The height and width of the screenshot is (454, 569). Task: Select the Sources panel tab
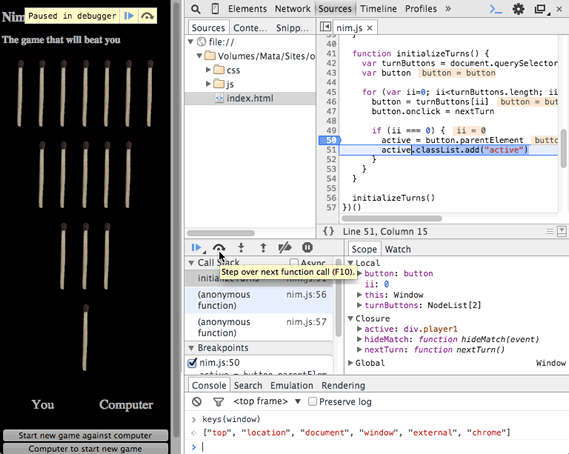(x=335, y=9)
